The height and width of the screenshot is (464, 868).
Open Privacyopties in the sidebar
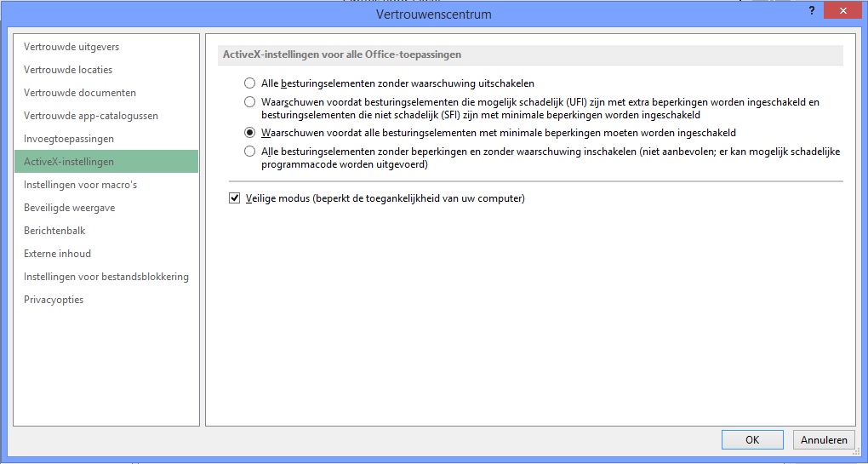tap(54, 300)
